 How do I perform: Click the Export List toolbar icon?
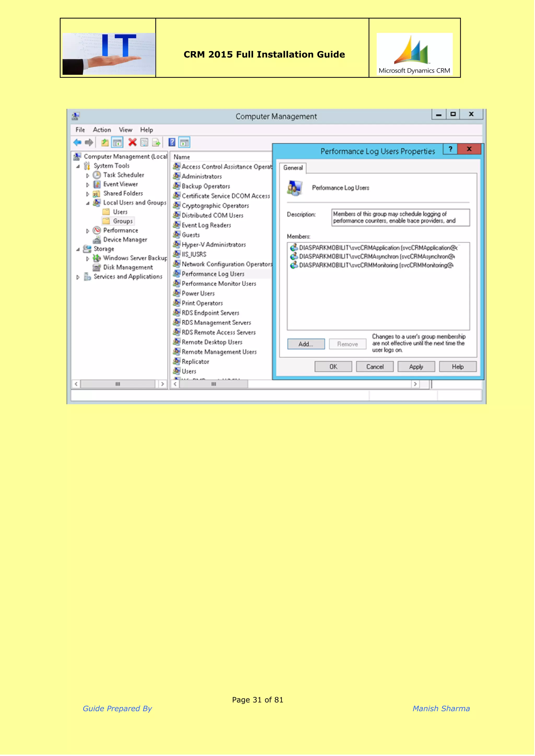[x=156, y=143]
